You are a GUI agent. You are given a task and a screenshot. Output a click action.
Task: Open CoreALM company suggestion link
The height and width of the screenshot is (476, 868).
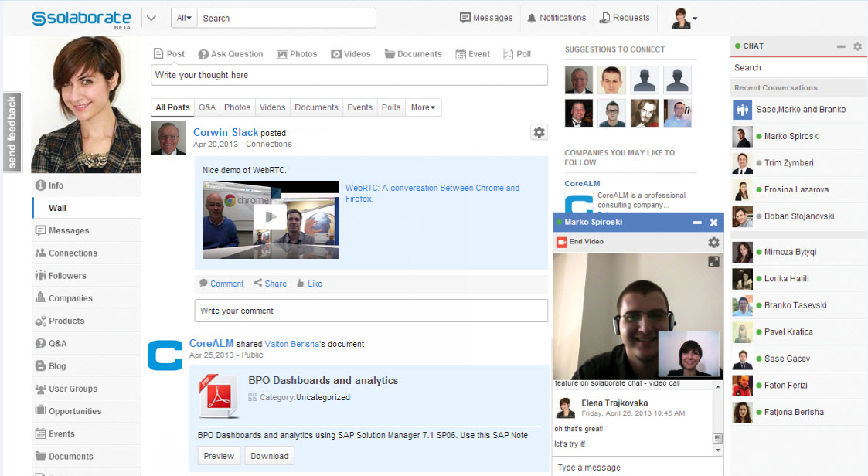[582, 183]
